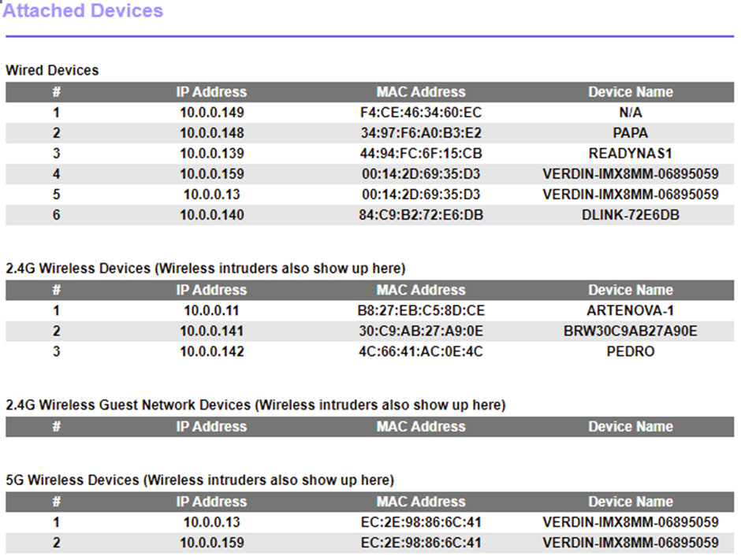Click MAC address F4:CE:46:34:60:EC
This screenshot has width=741, height=560.
(x=421, y=113)
